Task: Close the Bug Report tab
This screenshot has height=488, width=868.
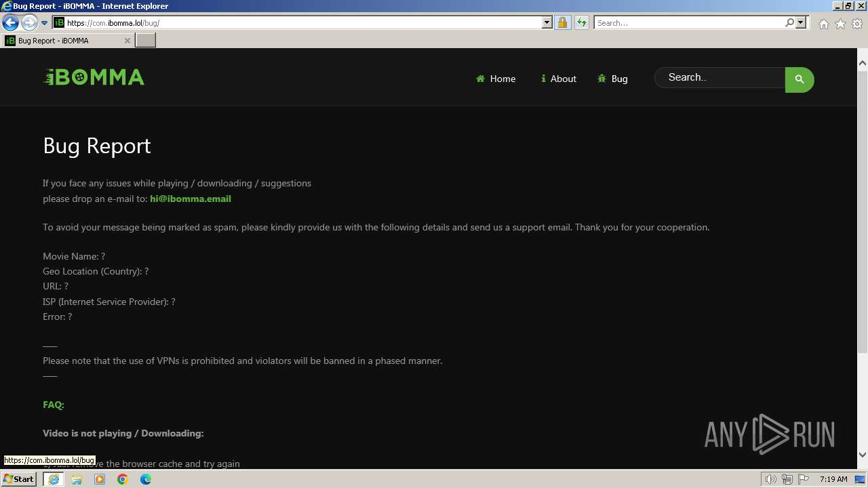Action: coord(127,41)
